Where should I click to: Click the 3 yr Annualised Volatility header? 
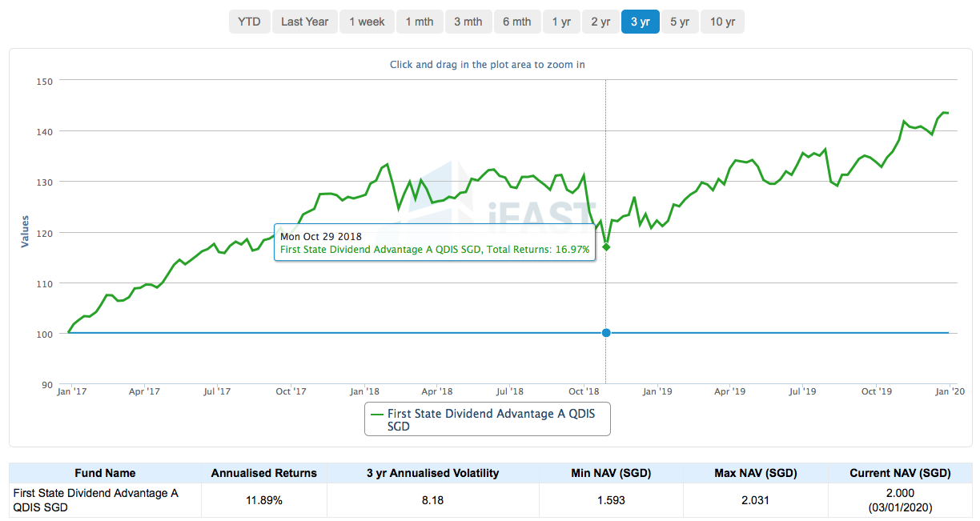point(432,473)
